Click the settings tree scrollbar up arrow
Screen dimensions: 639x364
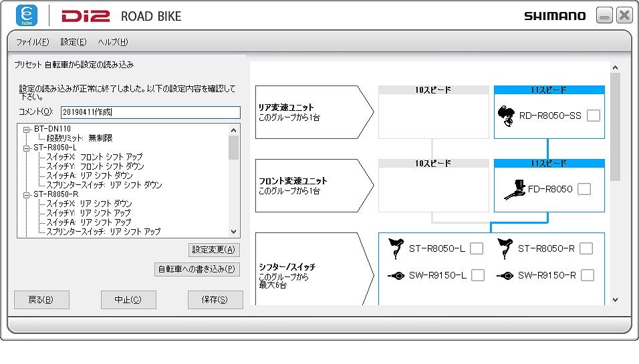click(233, 130)
